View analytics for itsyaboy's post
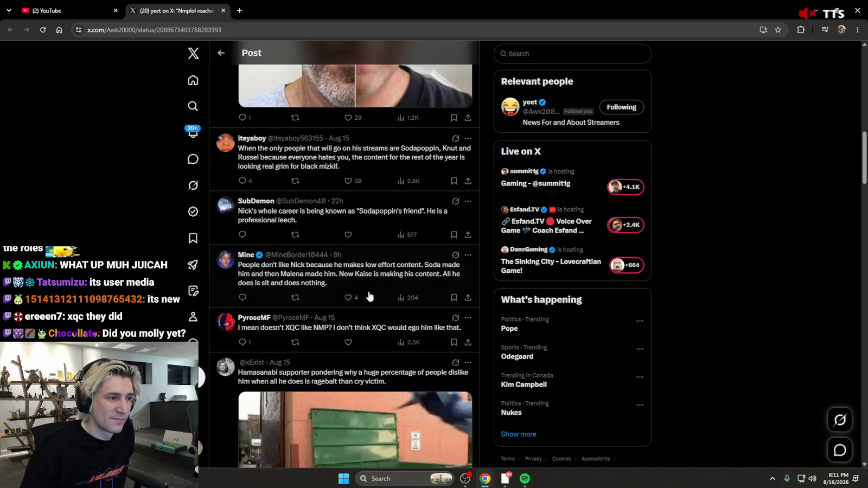The width and height of the screenshot is (868, 488). pos(409,181)
